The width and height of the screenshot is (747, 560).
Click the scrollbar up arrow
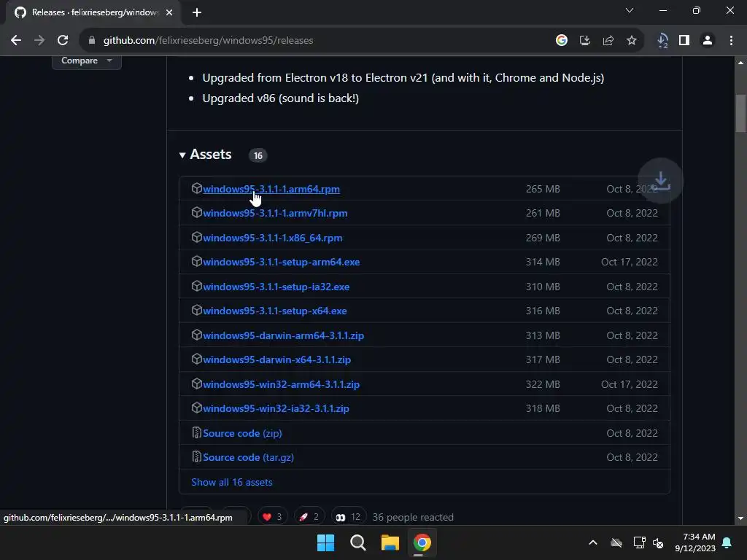(x=740, y=63)
